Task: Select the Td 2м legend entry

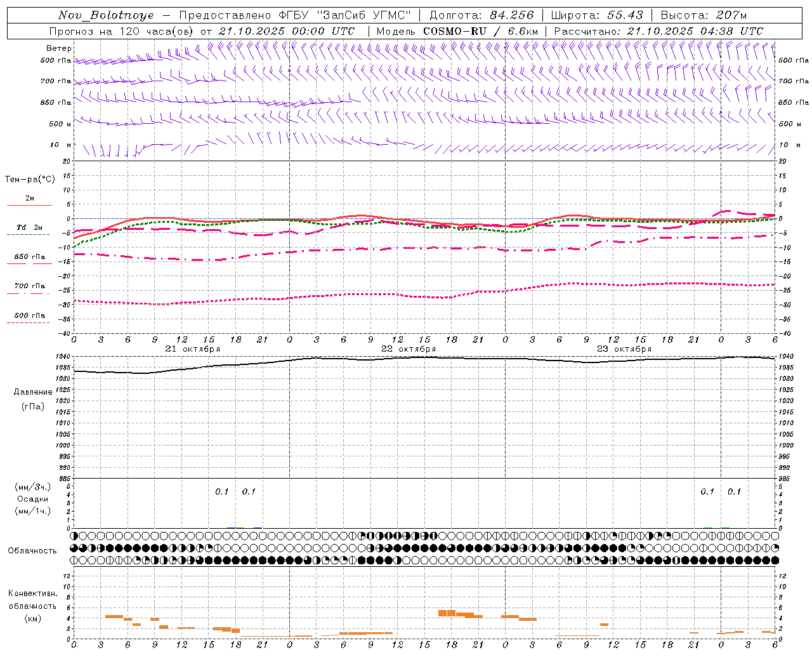Action: tap(30, 227)
